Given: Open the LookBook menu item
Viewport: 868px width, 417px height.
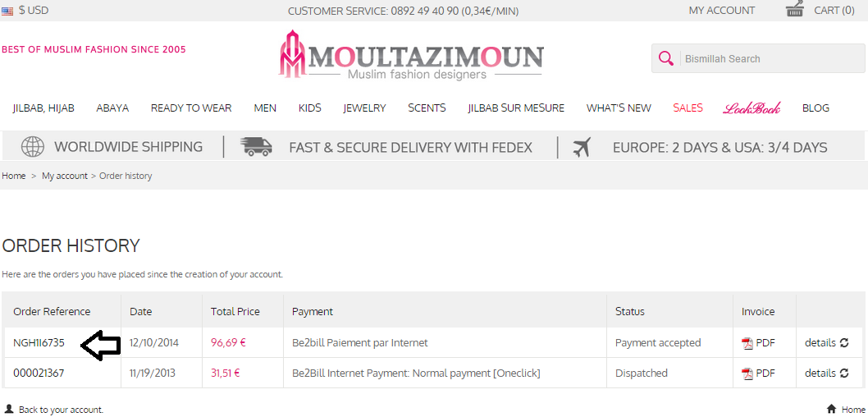Looking at the screenshot, I should (752, 108).
